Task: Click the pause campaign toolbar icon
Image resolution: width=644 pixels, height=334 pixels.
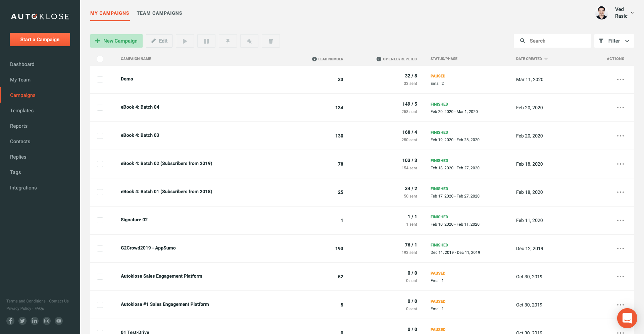Action: 206,41
